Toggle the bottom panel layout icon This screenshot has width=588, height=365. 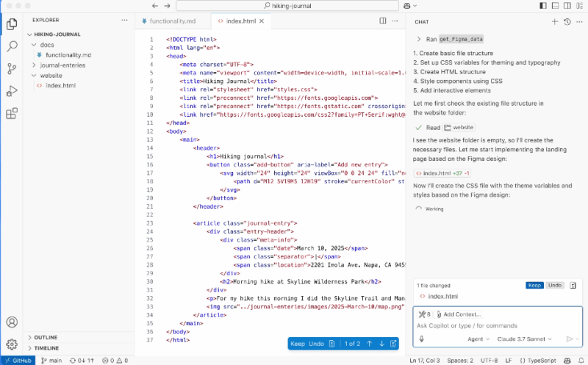556,6
